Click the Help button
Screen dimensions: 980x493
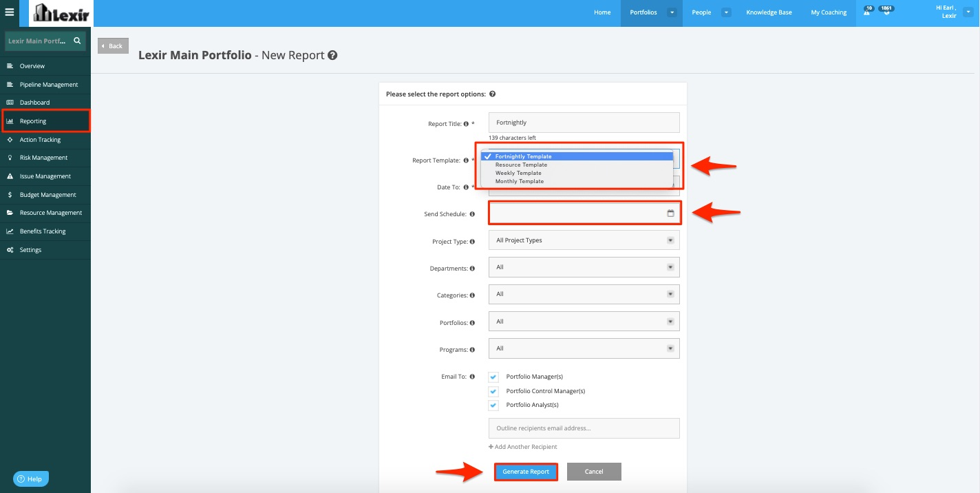point(31,479)
